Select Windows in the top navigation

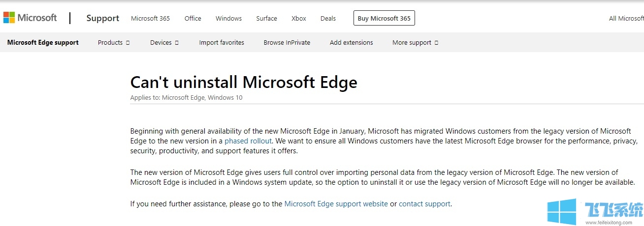[x=228, y=19]
